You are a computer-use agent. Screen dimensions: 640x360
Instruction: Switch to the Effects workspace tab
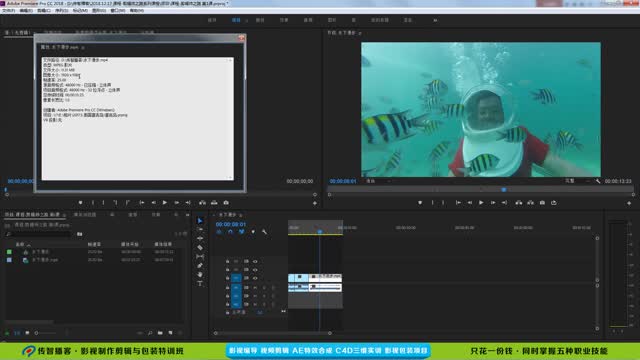[284, 20]
